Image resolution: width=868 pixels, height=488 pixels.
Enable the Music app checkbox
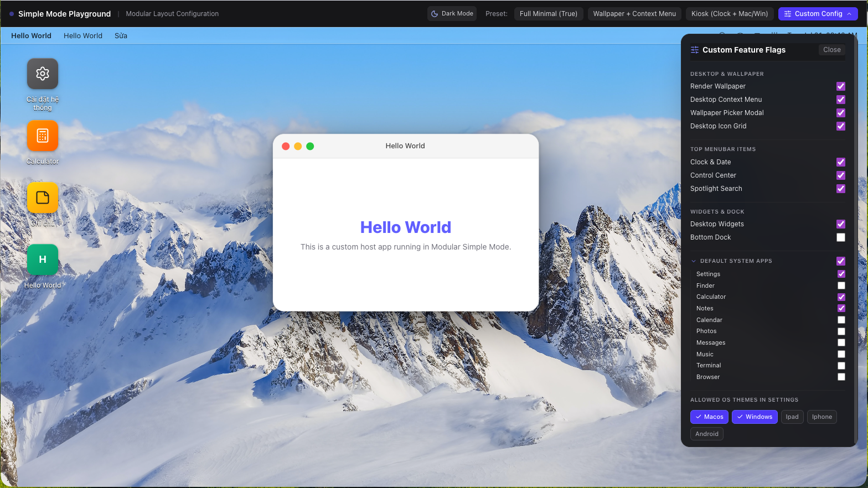(x=841, y=354)
